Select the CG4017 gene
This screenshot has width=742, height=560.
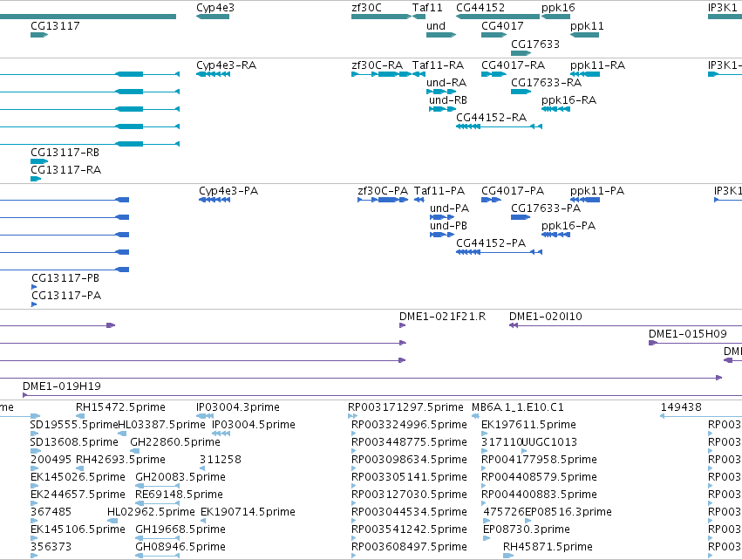pos(494,35)
